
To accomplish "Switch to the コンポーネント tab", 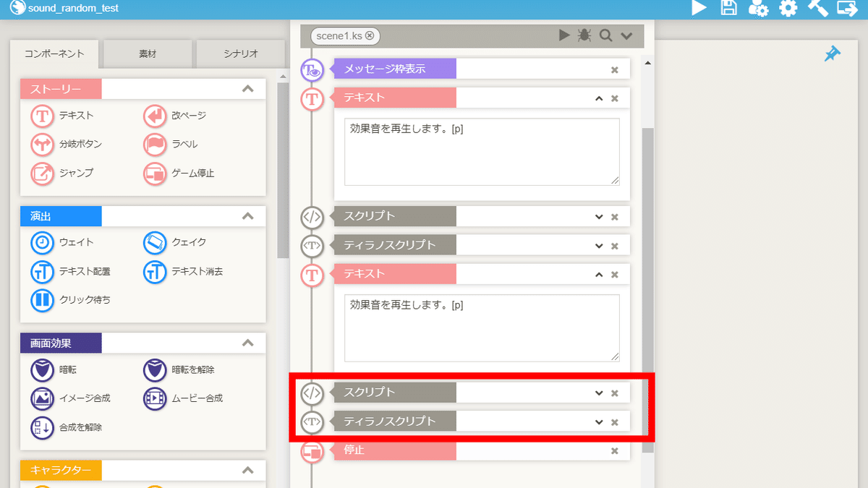I will [x=54, y=54].
